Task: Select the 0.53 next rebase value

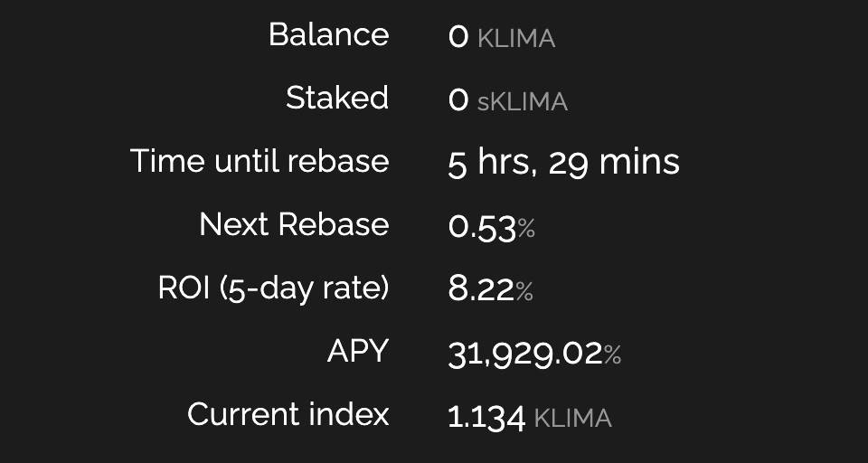Action: click(482, 228)
